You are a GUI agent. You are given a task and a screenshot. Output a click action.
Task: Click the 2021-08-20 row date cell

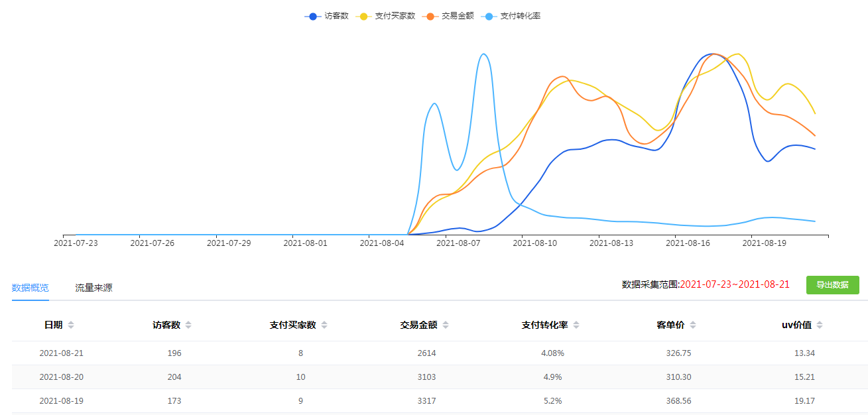tap(62, 377)
